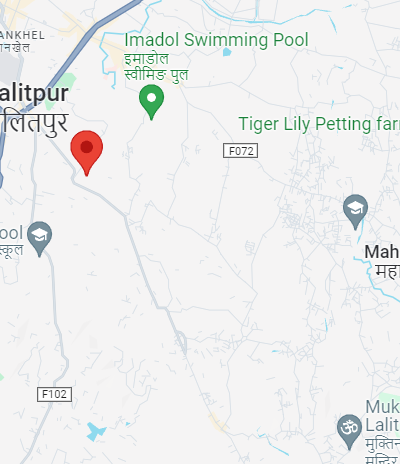Click the green park patch above Lalitpur
The height and width of the screenshot is (464, 400).
[x=61, y=89]
